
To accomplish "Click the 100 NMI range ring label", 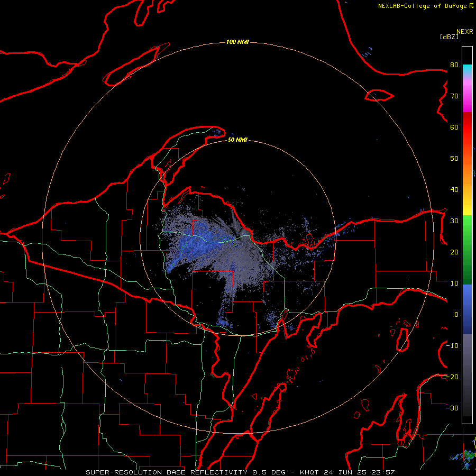I will click(237, 42).
